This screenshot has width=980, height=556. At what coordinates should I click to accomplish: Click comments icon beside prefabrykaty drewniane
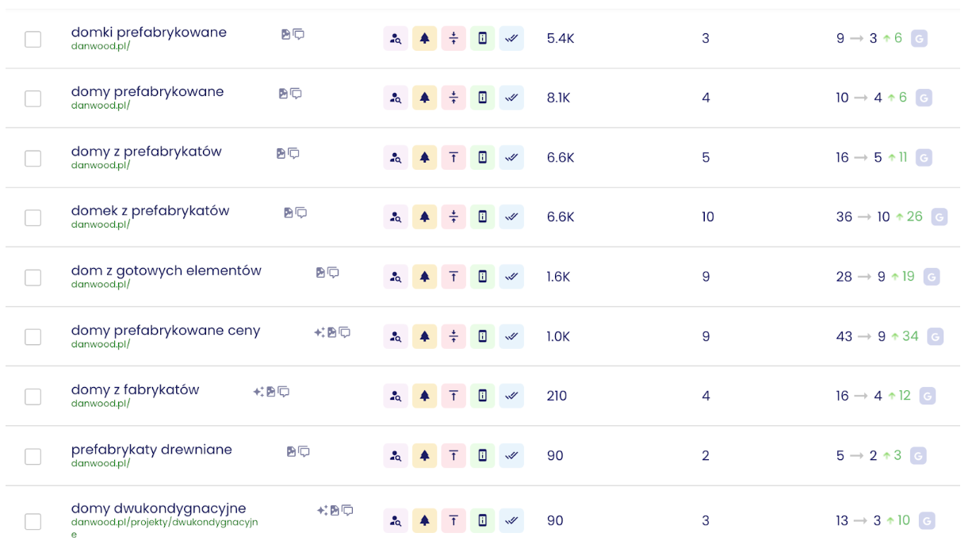pyautogui.click(x=304, y=451)
